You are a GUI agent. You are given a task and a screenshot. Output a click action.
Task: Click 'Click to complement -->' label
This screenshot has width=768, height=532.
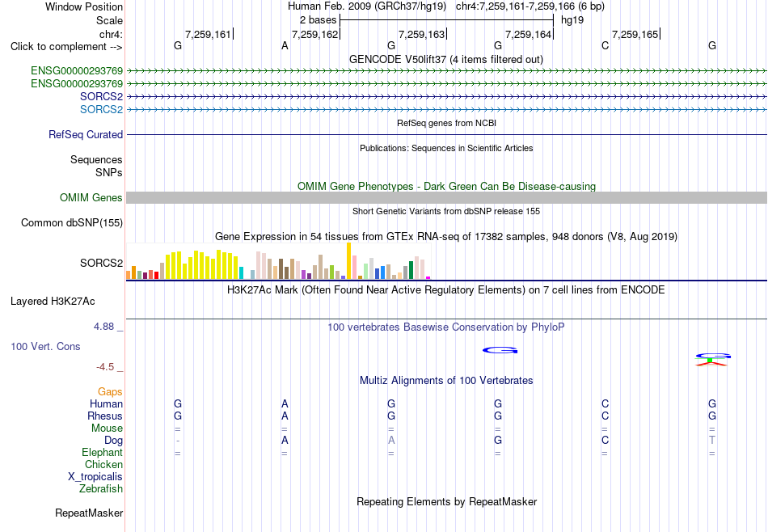pos(66,47)
